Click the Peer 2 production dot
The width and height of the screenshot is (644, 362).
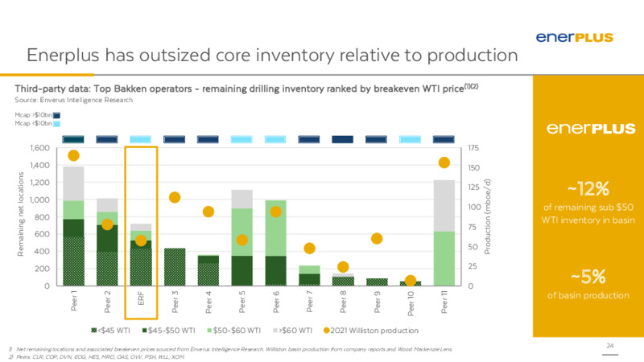[107, 224]
